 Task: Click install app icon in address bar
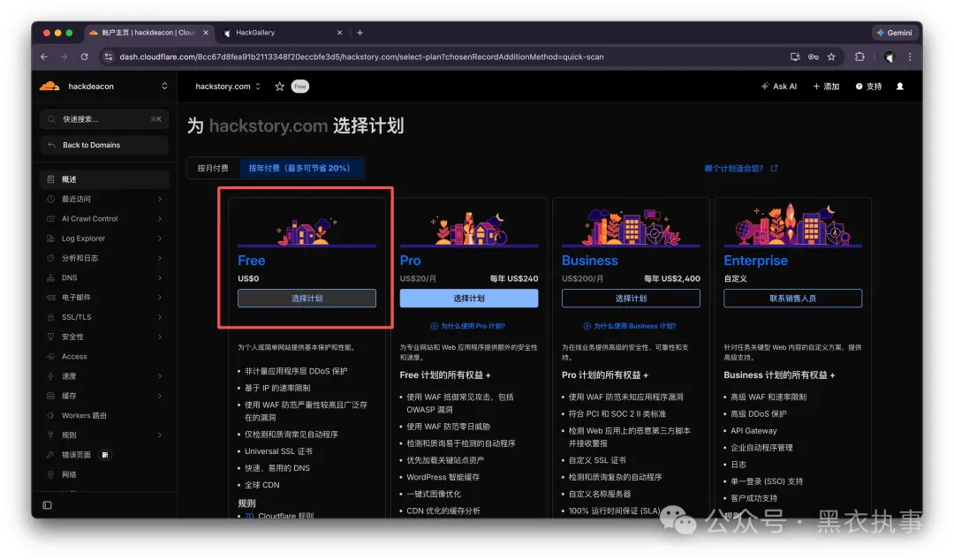click(795, 57)
